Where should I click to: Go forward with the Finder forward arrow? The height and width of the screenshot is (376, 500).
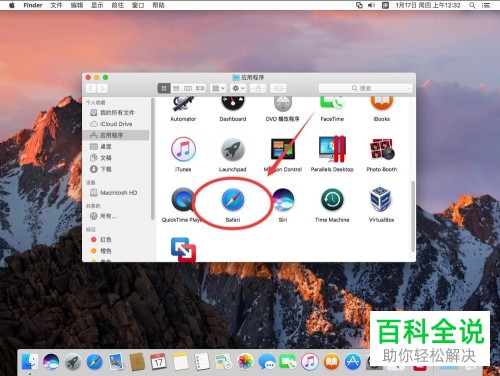pyautogui.click(x=102, y=88)
